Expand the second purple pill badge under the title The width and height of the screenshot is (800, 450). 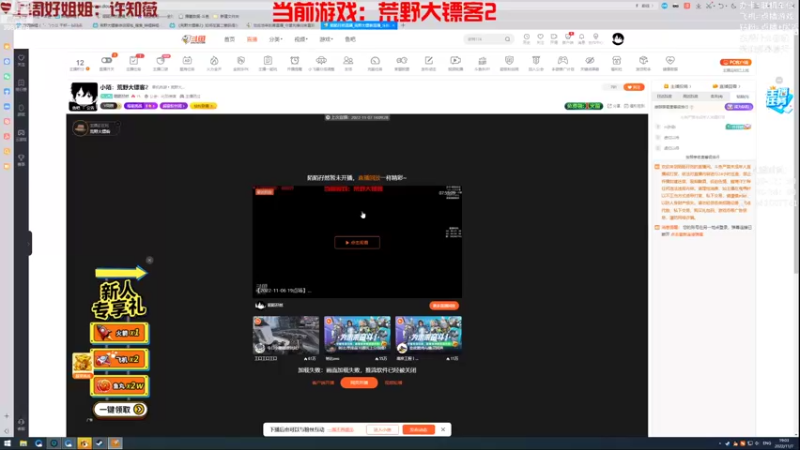coord(174,106)
